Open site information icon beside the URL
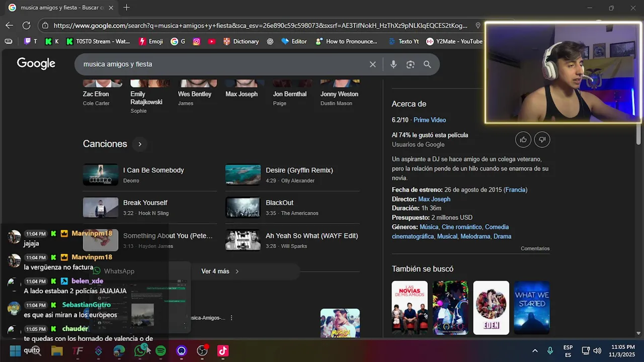Image resolution: width=644 pixels, height=362 pixels. point(45,25)
